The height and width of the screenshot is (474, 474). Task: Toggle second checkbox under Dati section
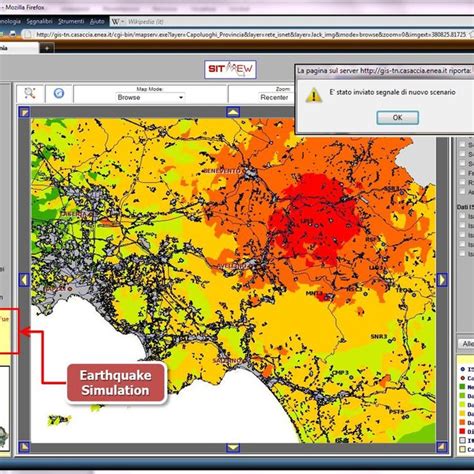462,225
